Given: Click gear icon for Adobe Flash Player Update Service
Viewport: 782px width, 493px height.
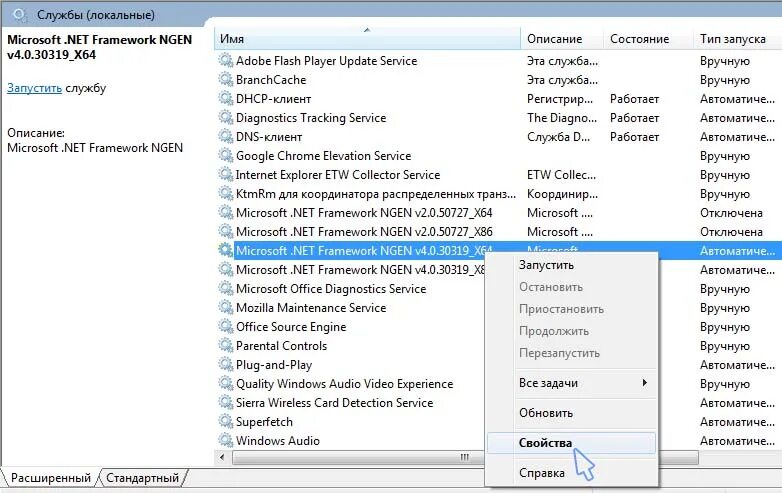Looking at the screenshot, I should (225, 61).
